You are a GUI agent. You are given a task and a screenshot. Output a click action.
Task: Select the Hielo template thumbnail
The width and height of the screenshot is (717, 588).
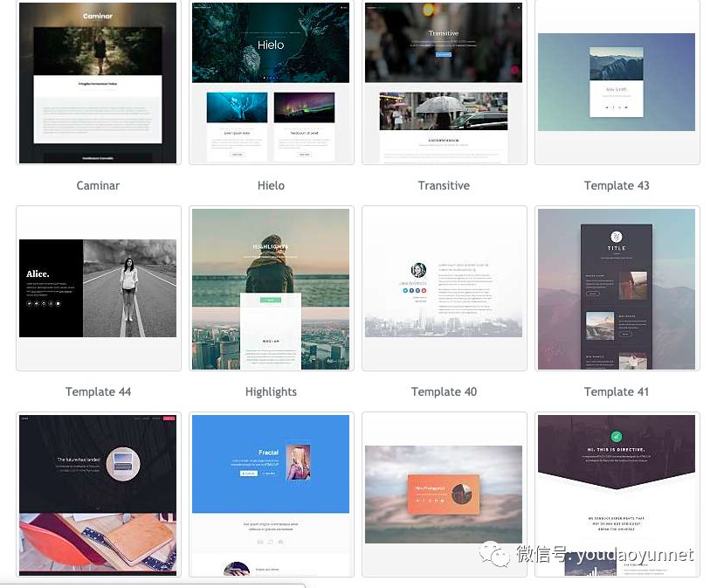tap(271, 82)
